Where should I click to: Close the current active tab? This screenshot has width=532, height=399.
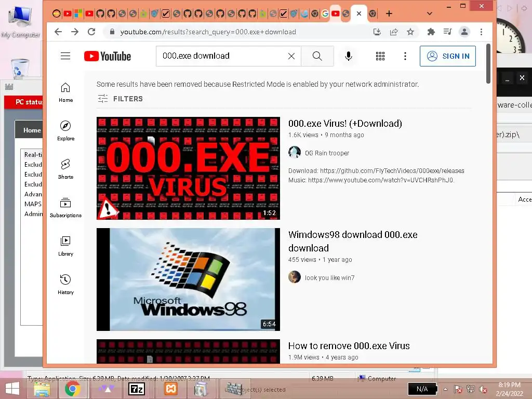click(359, 14)
